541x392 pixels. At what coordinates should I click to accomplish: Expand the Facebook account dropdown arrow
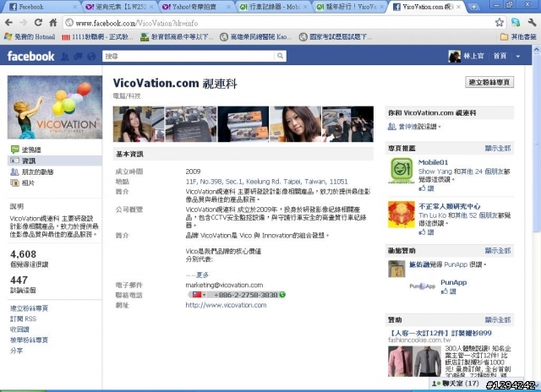click(518, 57)
